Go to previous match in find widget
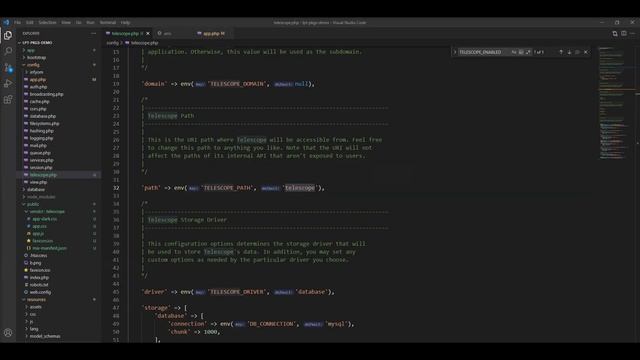The image size is (640, 360). pyautogui.click(x=561, y=52)
